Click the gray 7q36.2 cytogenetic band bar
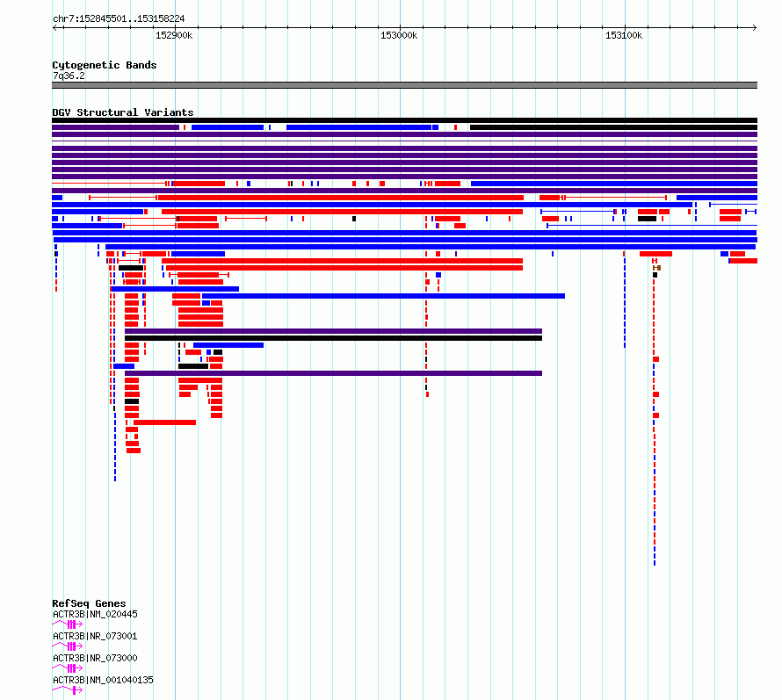 point(404,85)
